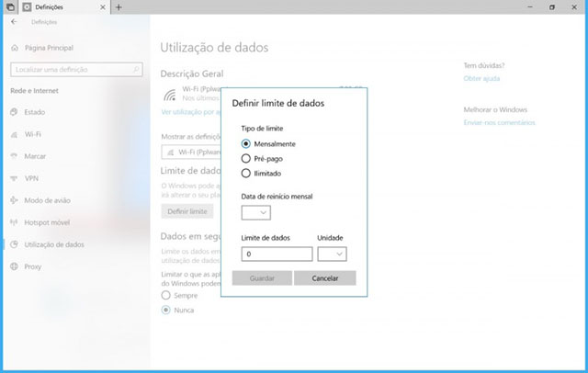The height and width of the screenshot is (373, 588).
Task: Open the Data de reinício mensal dropdown
Action: tap(255, 212)
